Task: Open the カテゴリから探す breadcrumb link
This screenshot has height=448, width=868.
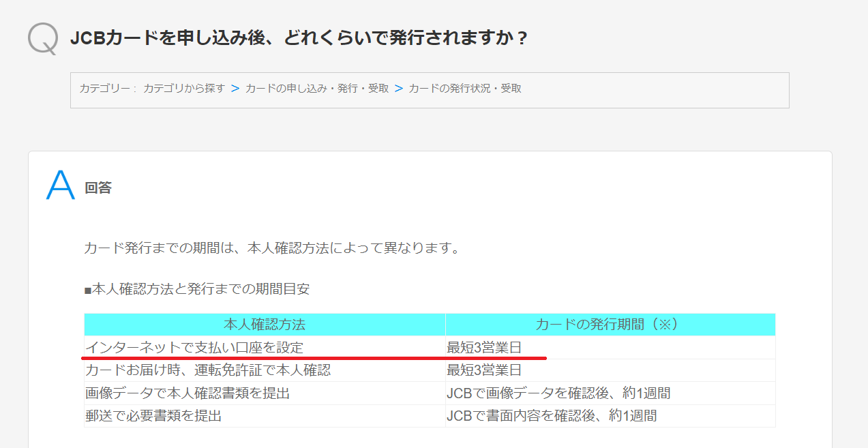Action: pyautogui.click(x=184, y=89)
